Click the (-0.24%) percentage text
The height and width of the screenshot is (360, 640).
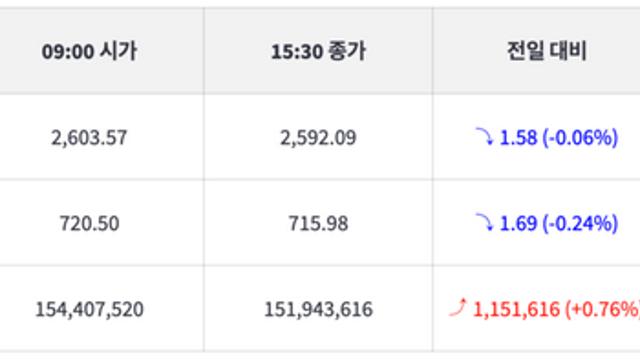(x=580, y=223)
